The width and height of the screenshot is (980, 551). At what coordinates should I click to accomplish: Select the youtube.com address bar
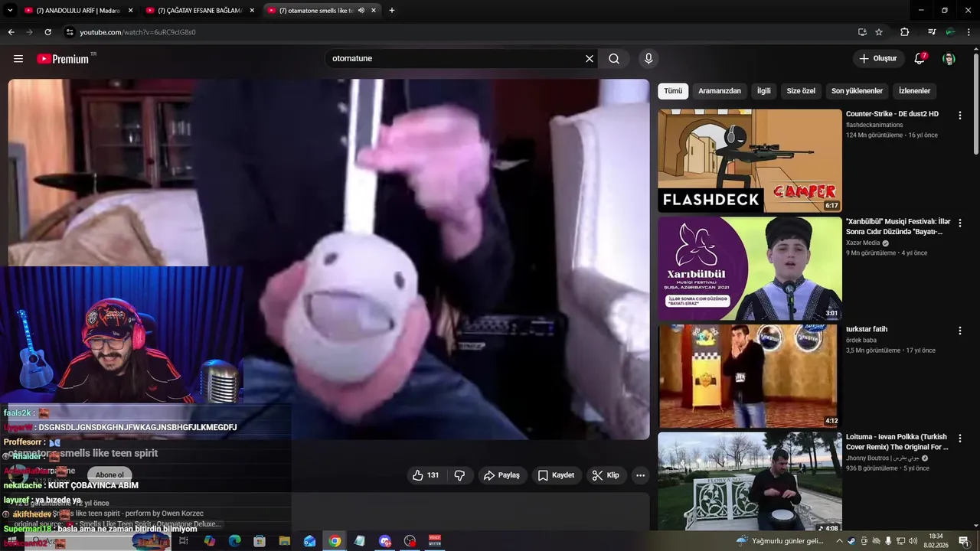(x=459, y=32)
